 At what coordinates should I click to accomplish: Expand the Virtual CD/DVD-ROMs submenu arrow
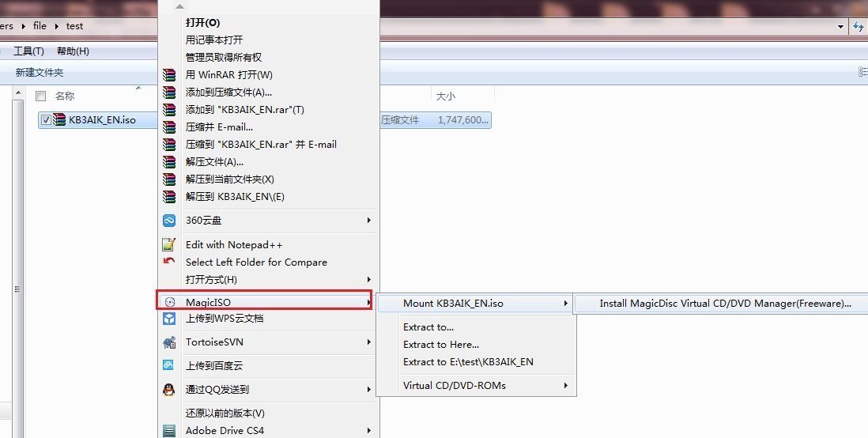point(565,385)
